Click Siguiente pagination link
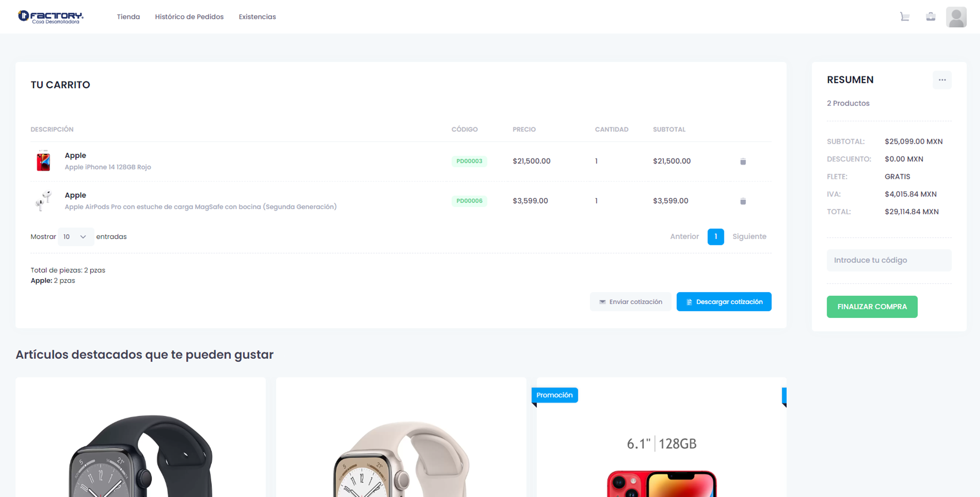This screenshot has height=497, width=980. pyautogui.click(x=749, y=236)
